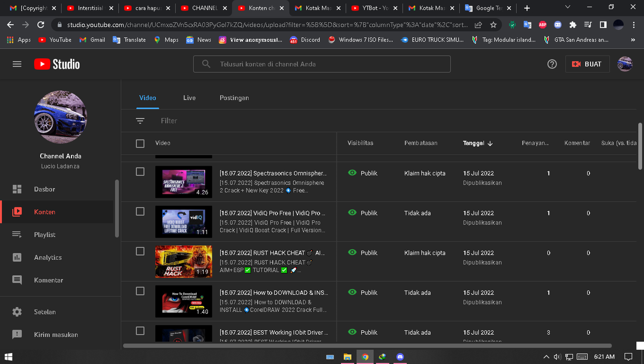Open the Spectrasonics Omnisphere video title

pyautogui.click(x=272, y=173)
